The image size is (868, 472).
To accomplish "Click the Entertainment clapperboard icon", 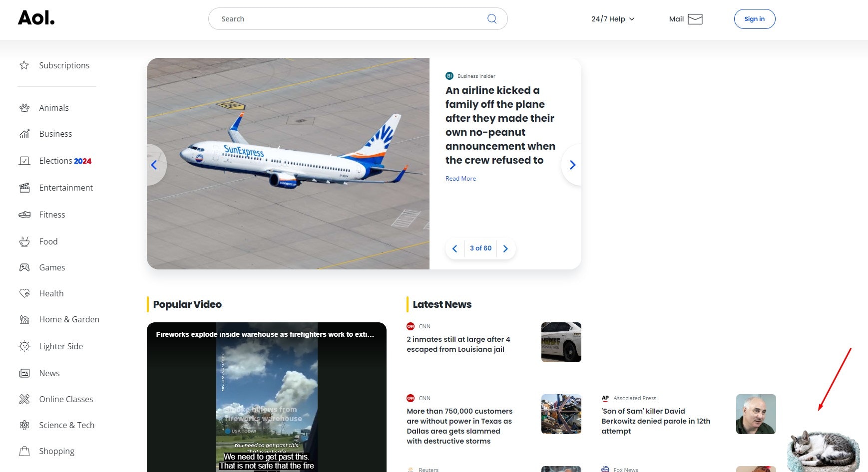I will [24, 188].
